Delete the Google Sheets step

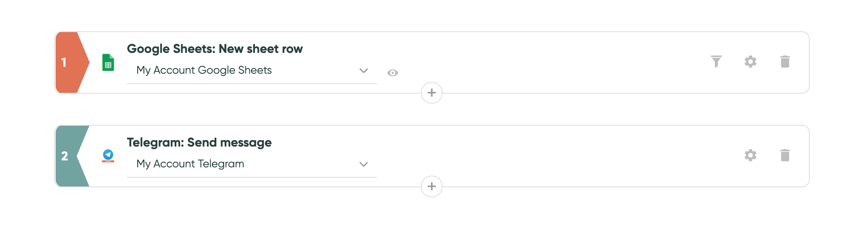point(785,62)
